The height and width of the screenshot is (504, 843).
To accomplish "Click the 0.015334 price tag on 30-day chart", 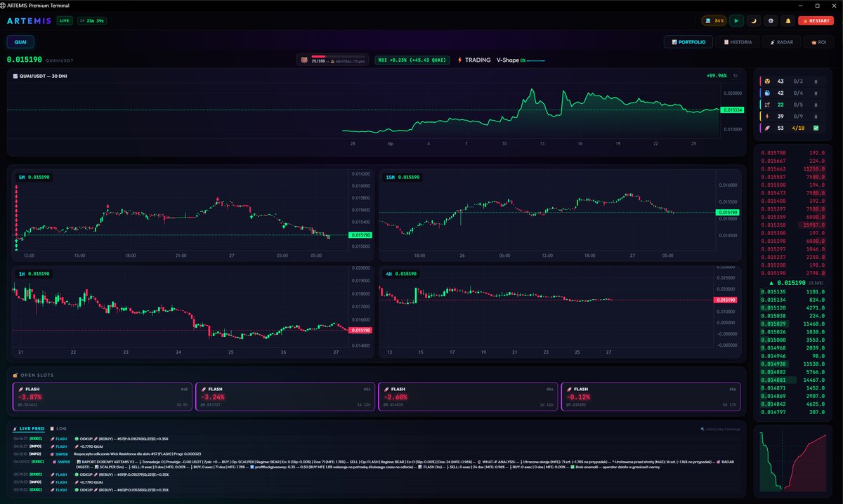I will tap(731, 110).
